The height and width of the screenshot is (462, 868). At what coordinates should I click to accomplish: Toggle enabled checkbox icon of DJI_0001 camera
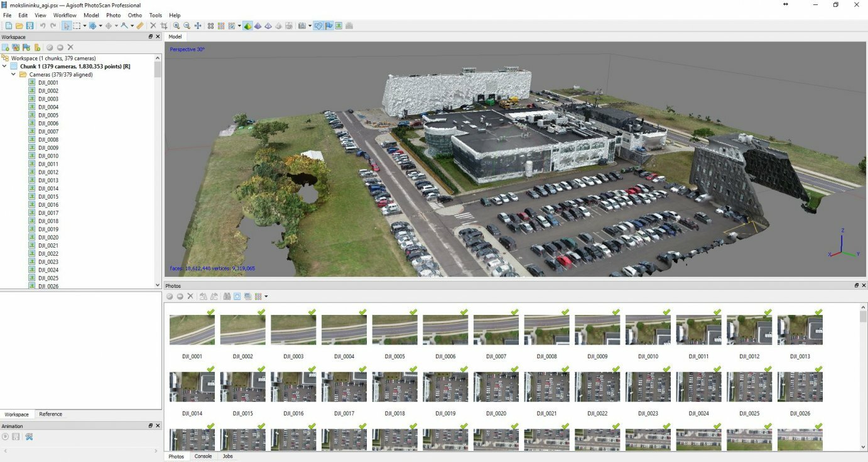[31, 82]
